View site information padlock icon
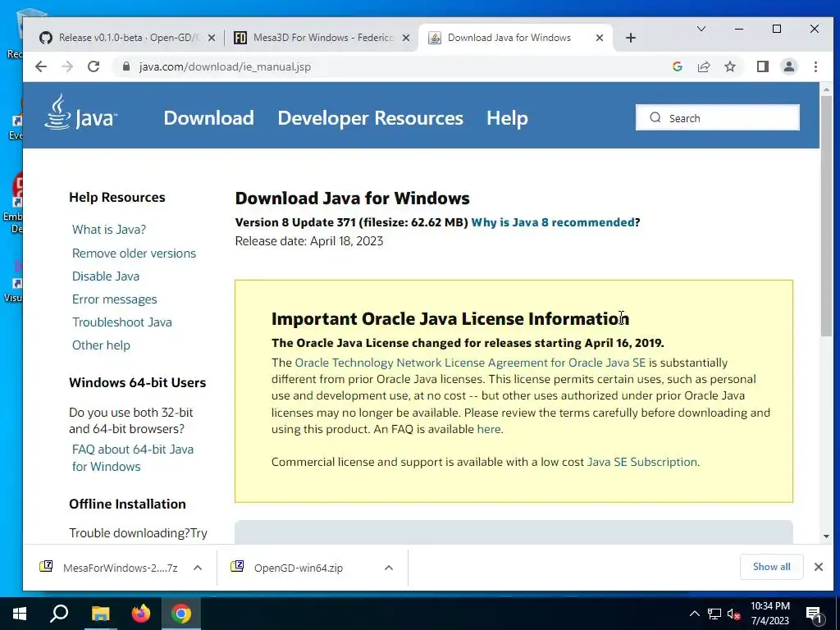The height and width of the screenshot is (630, 840). click(x=126, y=66)
